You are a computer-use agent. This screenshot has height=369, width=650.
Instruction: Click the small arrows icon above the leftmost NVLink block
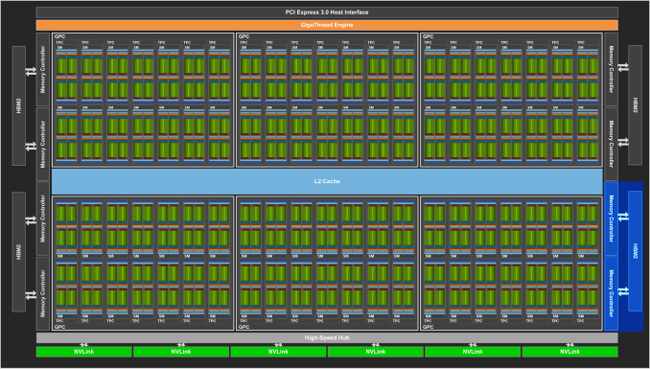pos(84,345)
